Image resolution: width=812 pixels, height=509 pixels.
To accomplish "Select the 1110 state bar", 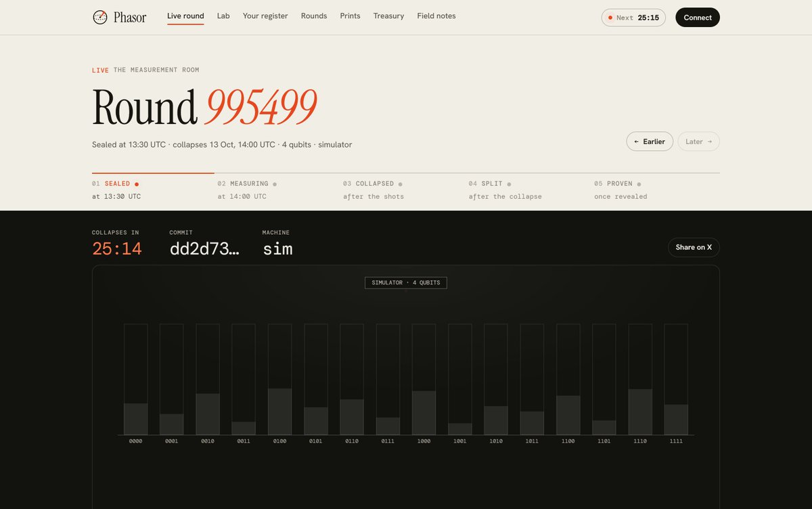I will pos(640,379).
